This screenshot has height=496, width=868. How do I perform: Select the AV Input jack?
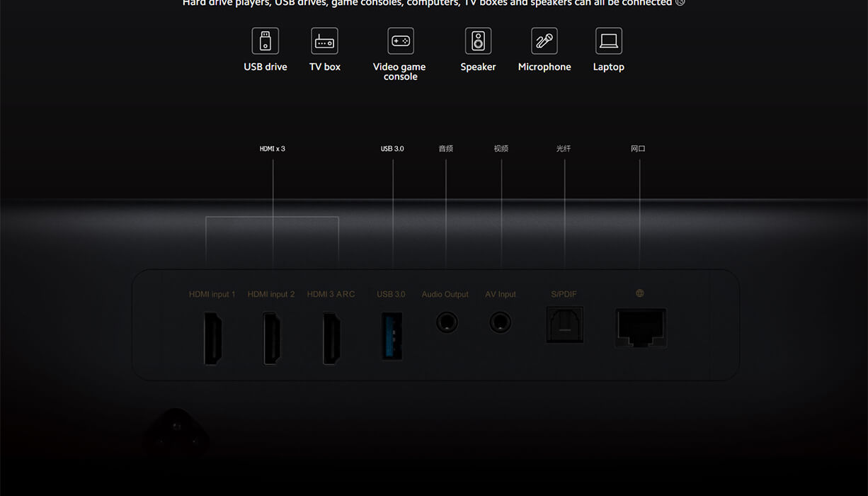click(x=501, y=323)
